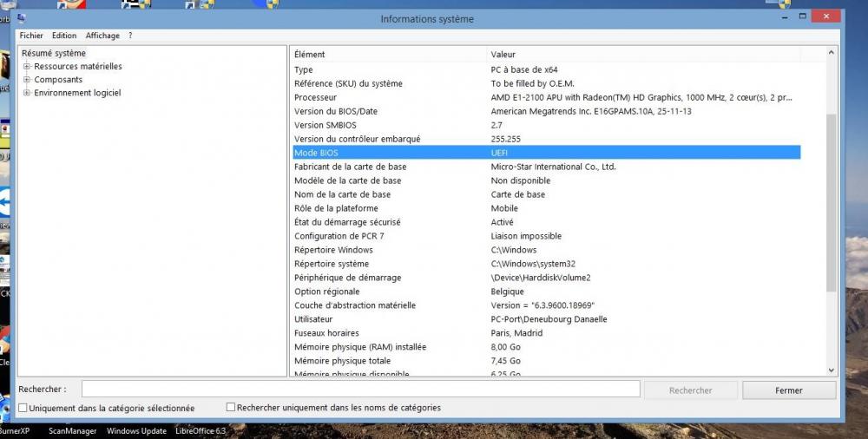Open the Fichier menu

(31, 36)
